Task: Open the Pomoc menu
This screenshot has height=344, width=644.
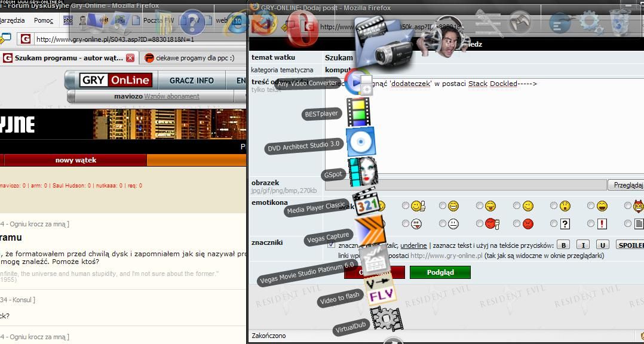Action: coord(44,20)
